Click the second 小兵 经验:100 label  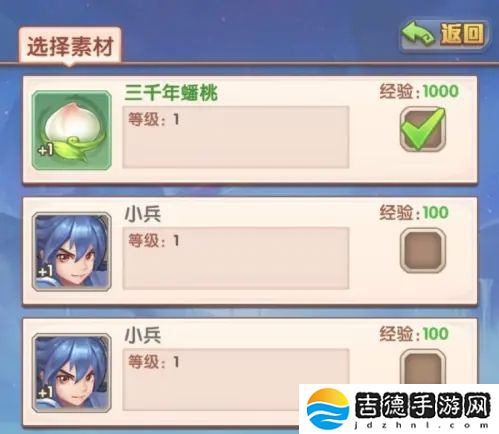414,334
